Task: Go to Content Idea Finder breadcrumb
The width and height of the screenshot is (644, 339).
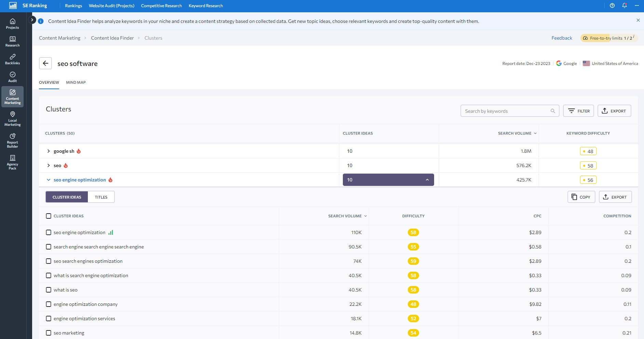Action: [112, 38]
